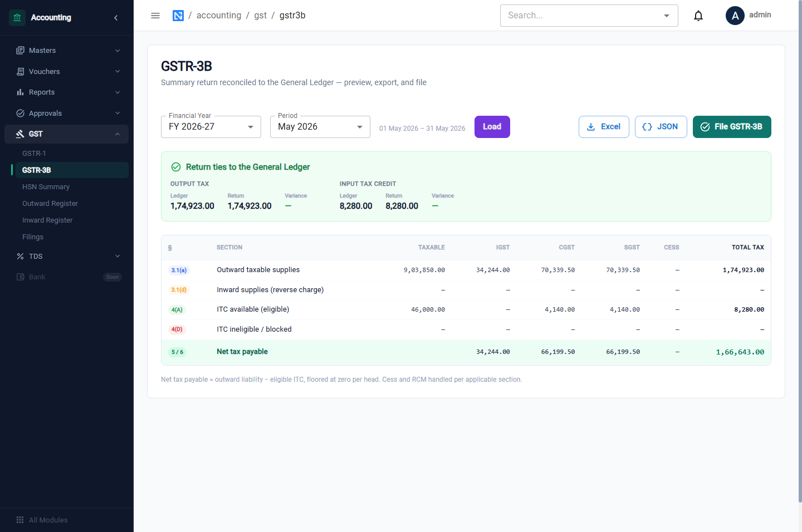Open the admin user avatar

click(x=735, y=16)
